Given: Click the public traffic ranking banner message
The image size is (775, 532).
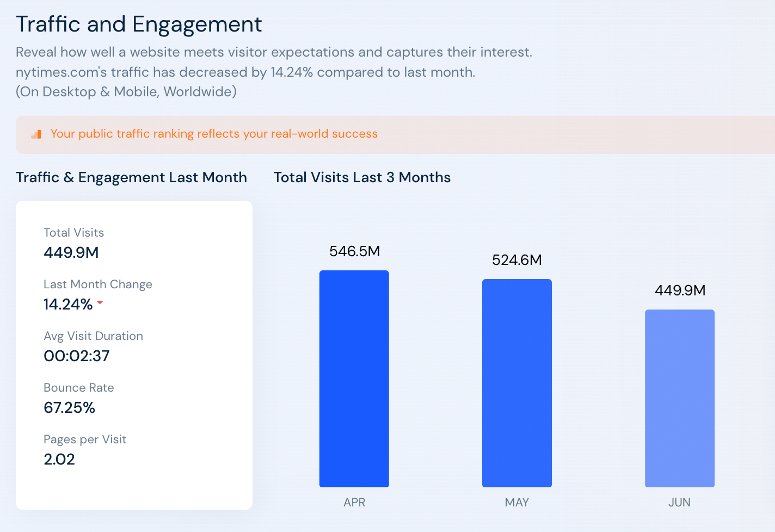Looking at the screenshot, I should 214,133.
